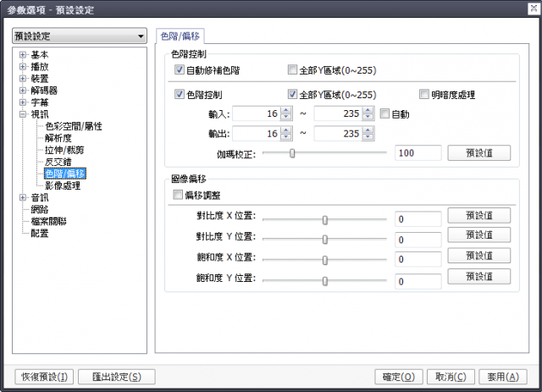The height and width of the screenshot is (392, 542).
Task: Toggle the first 全部Y區域(0~255) checkbox beside 自動修補色階
Action: pos(292,69)
